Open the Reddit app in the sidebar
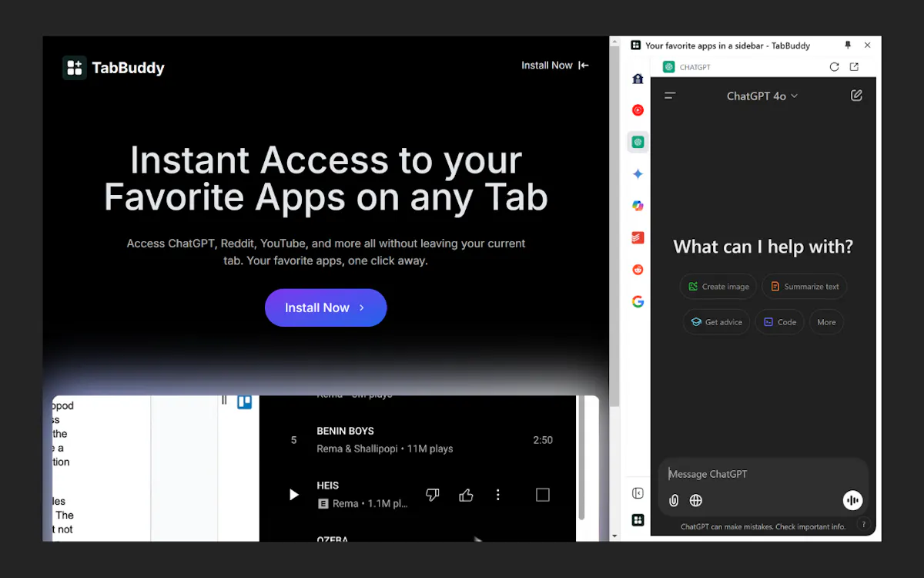Screen dimensions: 924x578 pyautogui.click(x=638, y=270)
